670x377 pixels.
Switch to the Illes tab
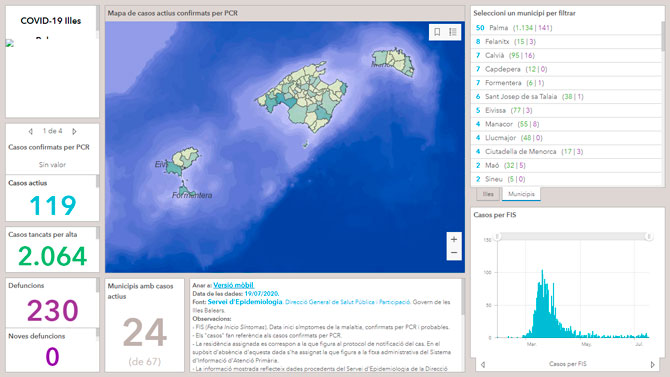pyautogui.click(x=488, y=194)
